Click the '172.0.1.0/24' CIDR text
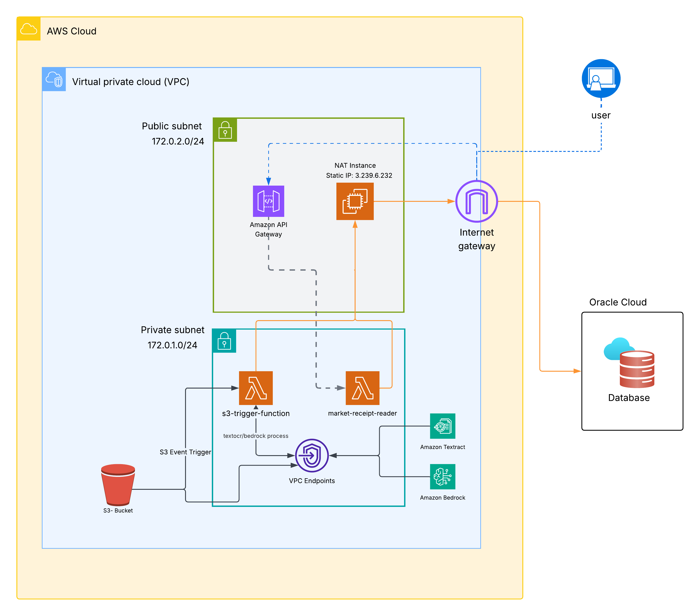Screen dimensions: 700x616 pos(172,345)
